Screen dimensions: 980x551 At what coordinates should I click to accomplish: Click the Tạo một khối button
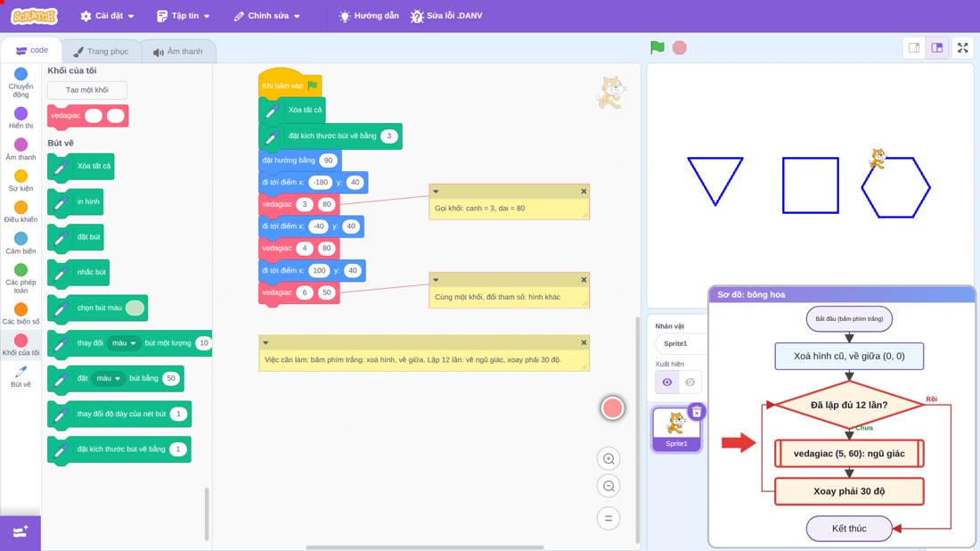(x=87, y=90)
